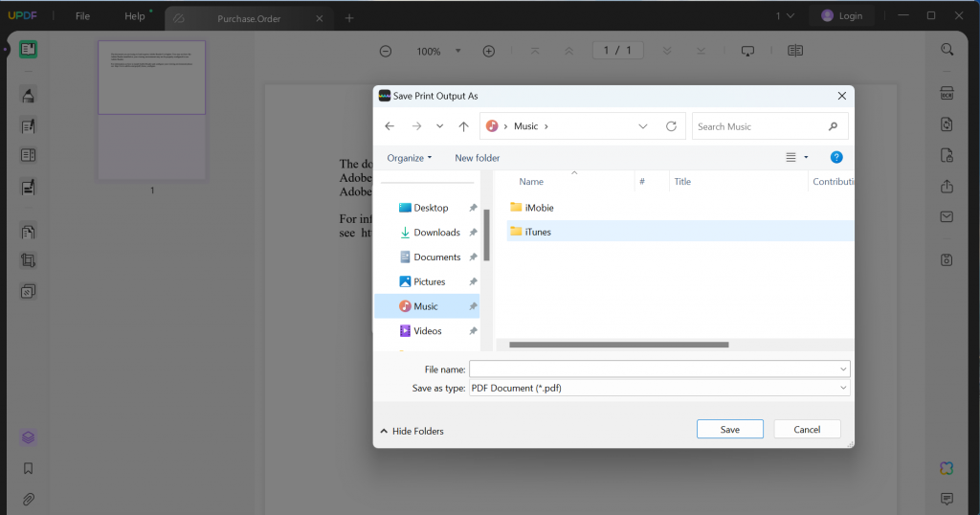980x515 pixels.
Task: Click the Back arrow in save dialog
Action: [390, 126]
